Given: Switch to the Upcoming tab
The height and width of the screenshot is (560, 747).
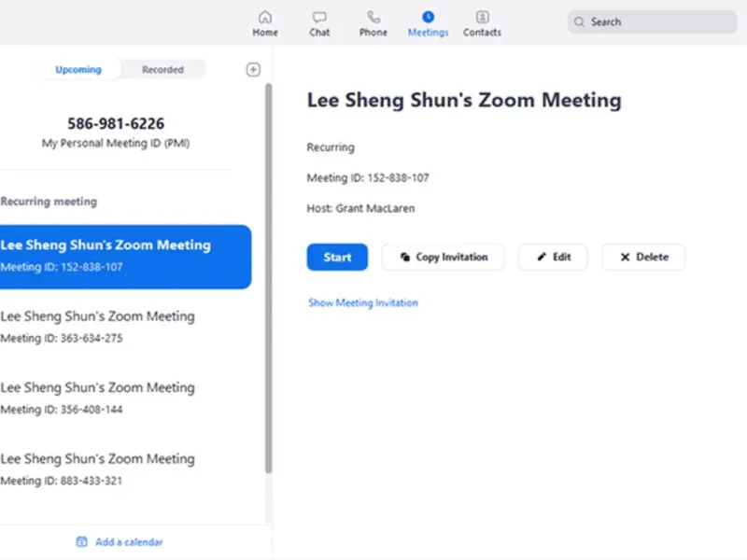Looking at the screenshot, I should [78, 69].
